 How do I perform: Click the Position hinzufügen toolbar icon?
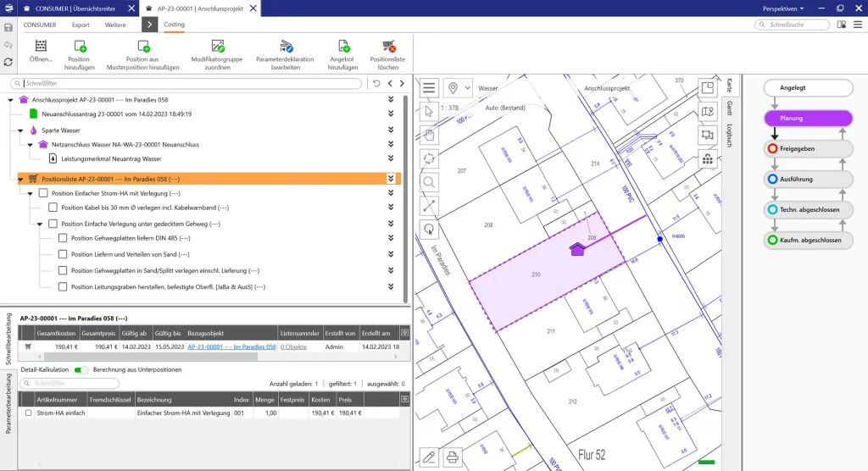click(x=81, y=47)
